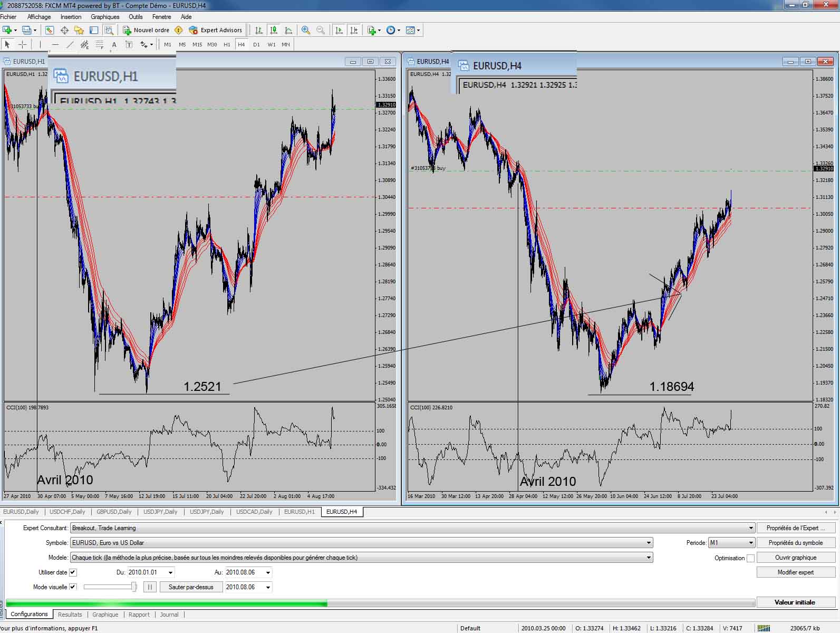Viewport: 840px width, 633px height.
Task: Expand the Modele dropdown list
Action: pos(649,558)
